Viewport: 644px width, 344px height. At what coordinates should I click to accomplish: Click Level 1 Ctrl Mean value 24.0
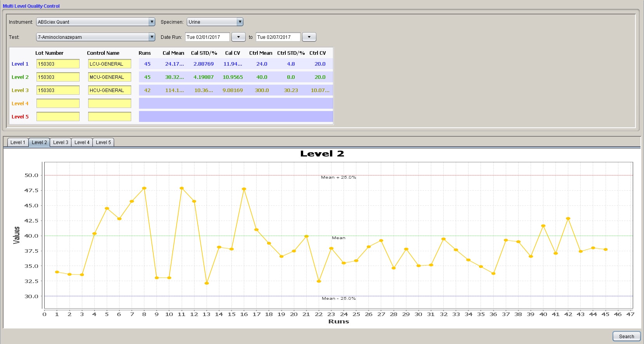pos(262,64)
